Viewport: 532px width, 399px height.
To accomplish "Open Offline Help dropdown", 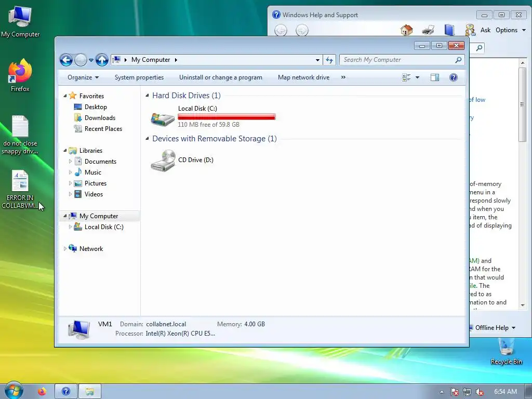I will [495, 328].
